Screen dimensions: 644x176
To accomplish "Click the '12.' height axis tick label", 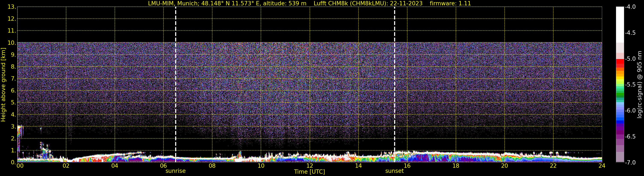I will tap(12, 19).
